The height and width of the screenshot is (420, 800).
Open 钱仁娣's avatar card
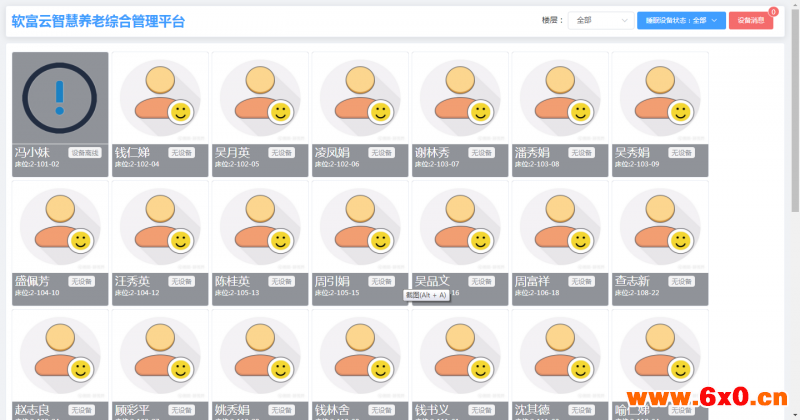[160, 98]
